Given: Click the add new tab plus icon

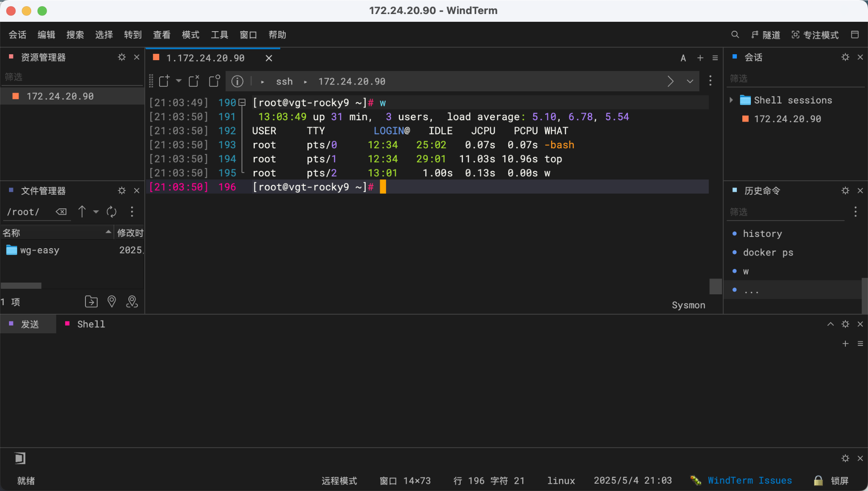Looking at the screenshot, I should pyautogui.click(x=700, y=58).
